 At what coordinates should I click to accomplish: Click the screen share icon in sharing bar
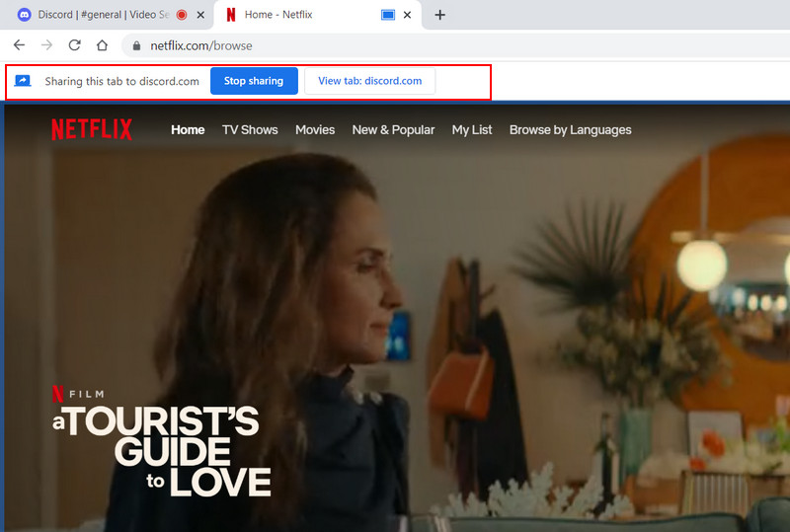point(23,81)
